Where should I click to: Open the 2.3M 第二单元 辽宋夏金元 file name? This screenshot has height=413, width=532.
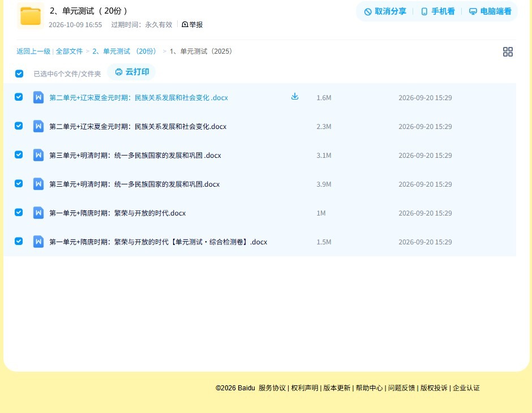(138, 127)
